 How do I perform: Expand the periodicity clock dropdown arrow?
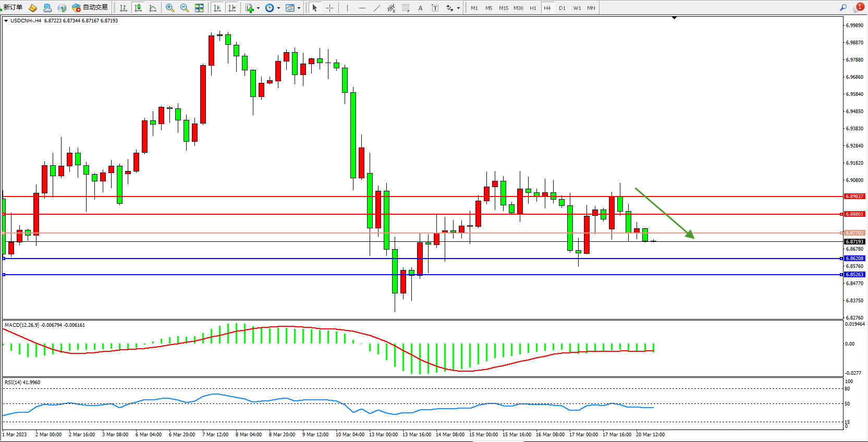(x=278, y=8)
